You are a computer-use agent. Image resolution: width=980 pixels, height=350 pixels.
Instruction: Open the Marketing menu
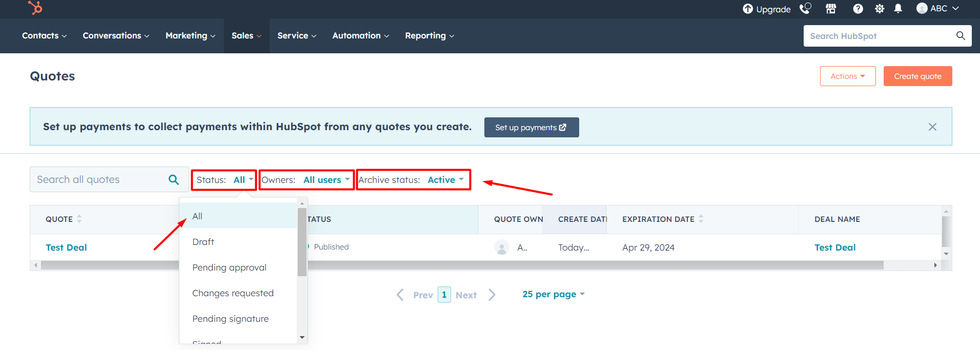click(x=190, y=36)
